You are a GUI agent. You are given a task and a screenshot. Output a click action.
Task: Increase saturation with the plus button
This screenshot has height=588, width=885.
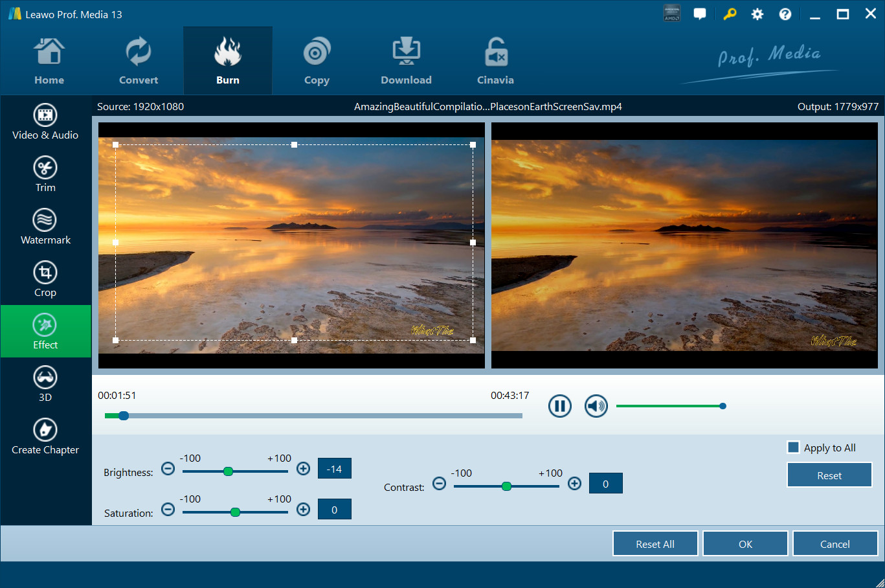(x=303, y=510)
